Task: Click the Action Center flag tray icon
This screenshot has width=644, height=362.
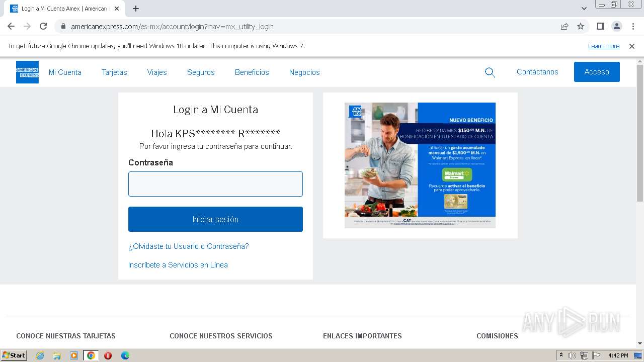Action: [x=596, y=355]
